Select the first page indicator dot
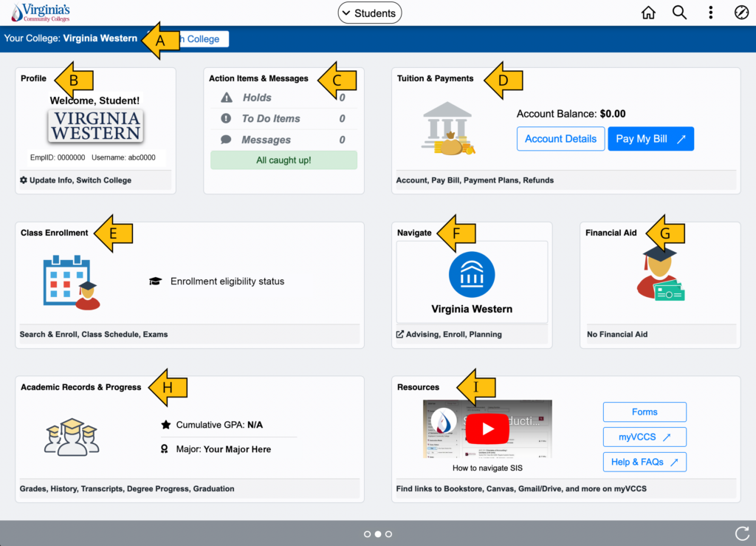756x546 pixels. [x=368, y=534]
